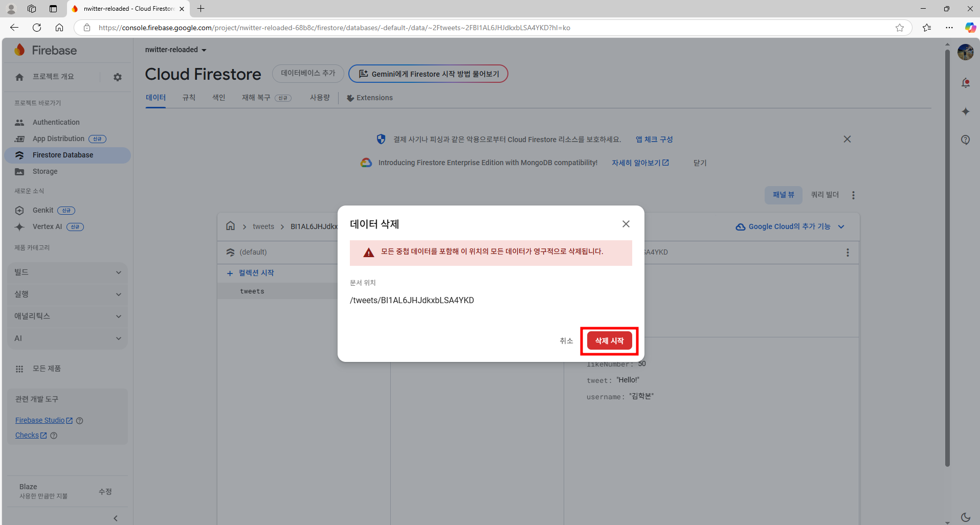Expand Google Cloud 추가 기능 dropdown
Screen dimensions: 980x525
coord(790,226)
